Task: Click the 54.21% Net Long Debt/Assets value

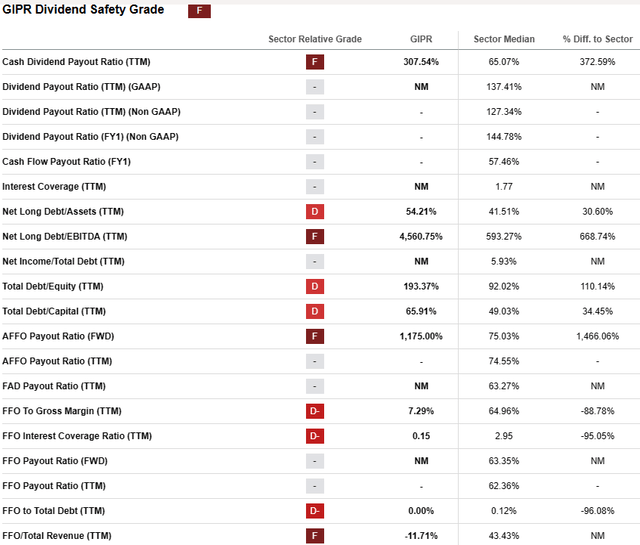Action: [421, 211]
